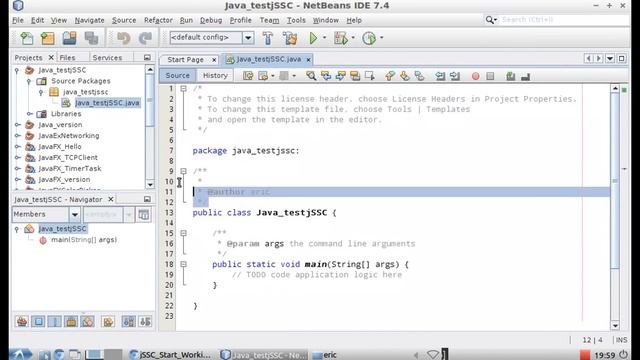This screenshot has height=360, width=640.
Task: Collapse the main method fold at line 18
Action: [183, 264]
